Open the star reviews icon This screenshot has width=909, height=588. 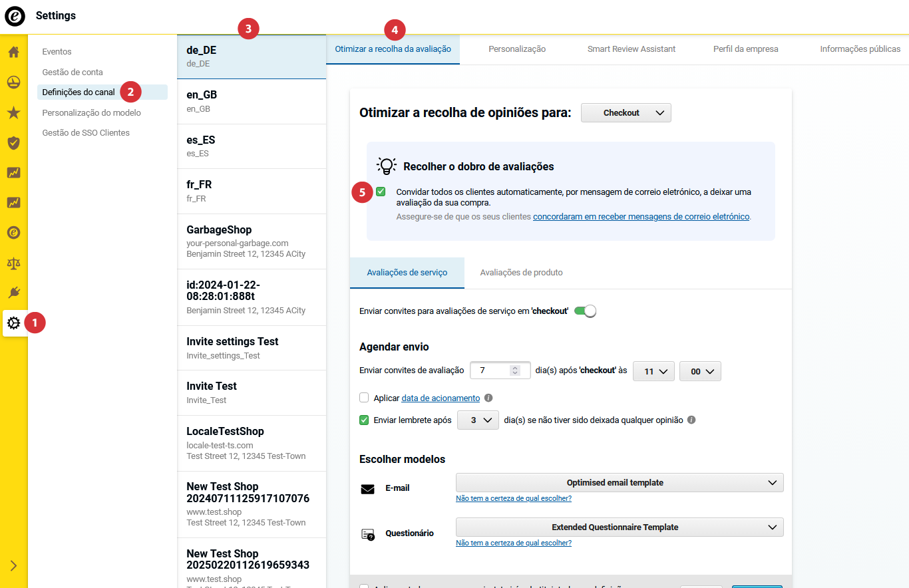13,112
